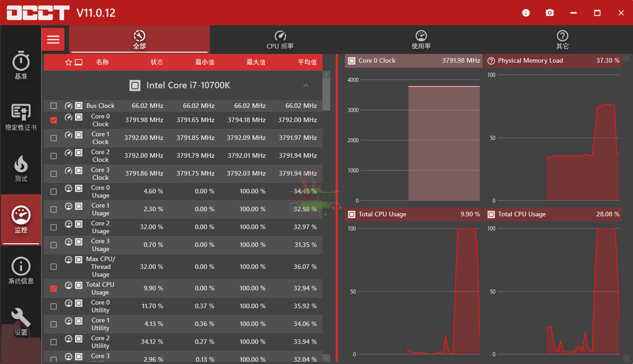Viewport: 633px width, 364px height.
Task: Uncheck the Core 0 Clock checkbox
Action: pyautogui.click(x=54, y=120)
